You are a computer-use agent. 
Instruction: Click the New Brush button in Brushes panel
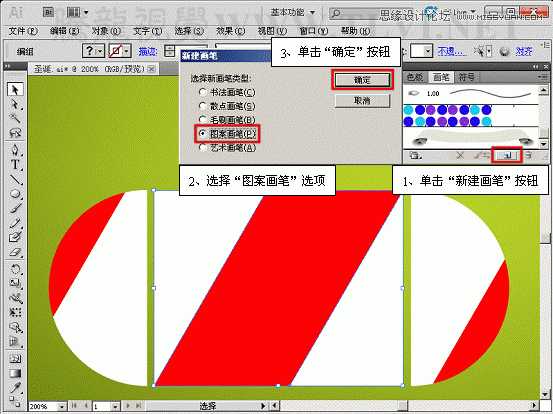point(507,156)
